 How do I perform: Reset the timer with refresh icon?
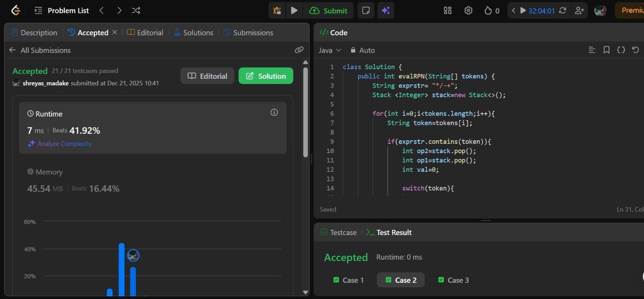tap(562, 10)
